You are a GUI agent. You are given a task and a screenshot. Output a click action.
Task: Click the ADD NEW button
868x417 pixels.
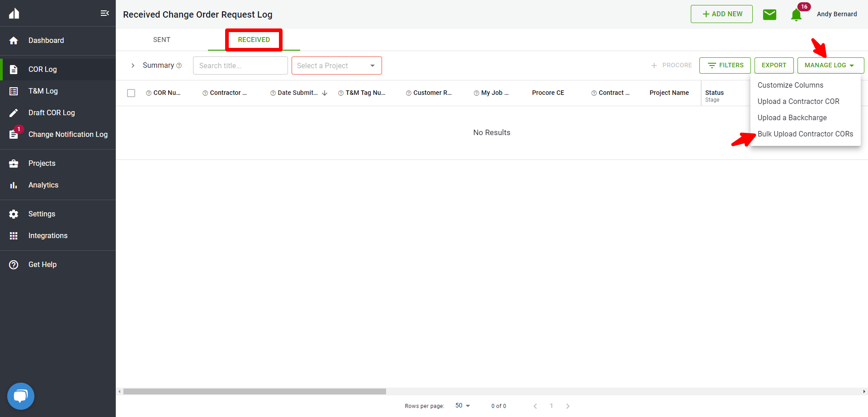click(x=722, y=14)
